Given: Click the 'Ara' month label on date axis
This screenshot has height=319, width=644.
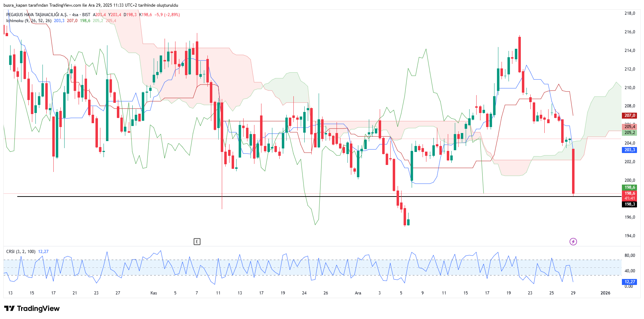Looking at the screenshot, I should [358, 293].
